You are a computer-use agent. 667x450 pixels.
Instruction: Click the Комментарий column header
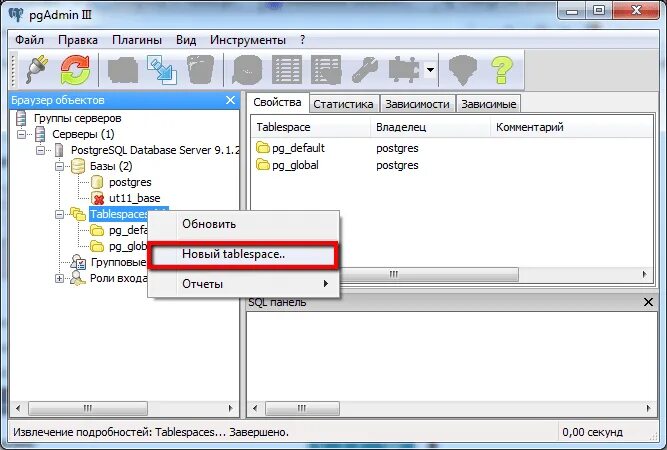tap(572, 127)
